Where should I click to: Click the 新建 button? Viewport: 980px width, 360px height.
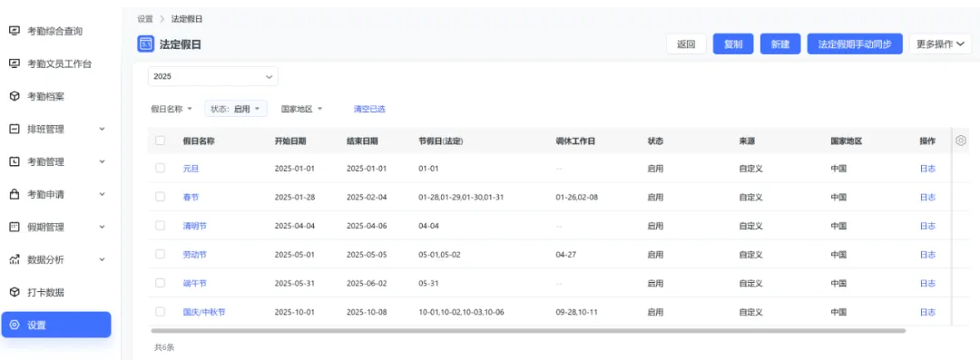(x=780, y=44)
